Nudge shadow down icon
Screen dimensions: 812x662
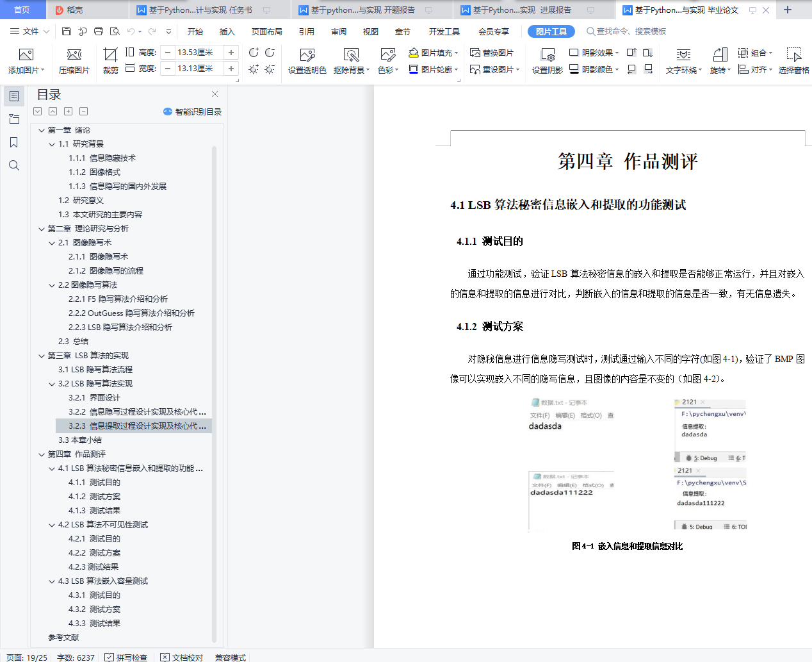pyautogui.click(x=648, y=53)
